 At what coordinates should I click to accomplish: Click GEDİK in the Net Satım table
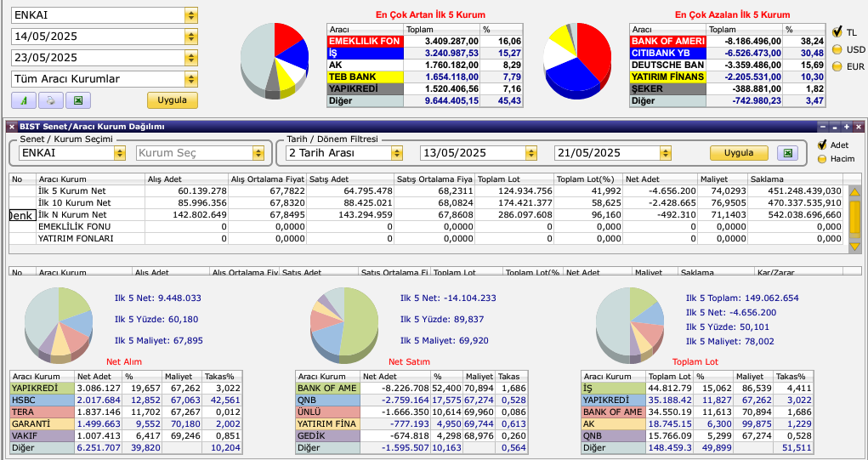tap(327, 435)
